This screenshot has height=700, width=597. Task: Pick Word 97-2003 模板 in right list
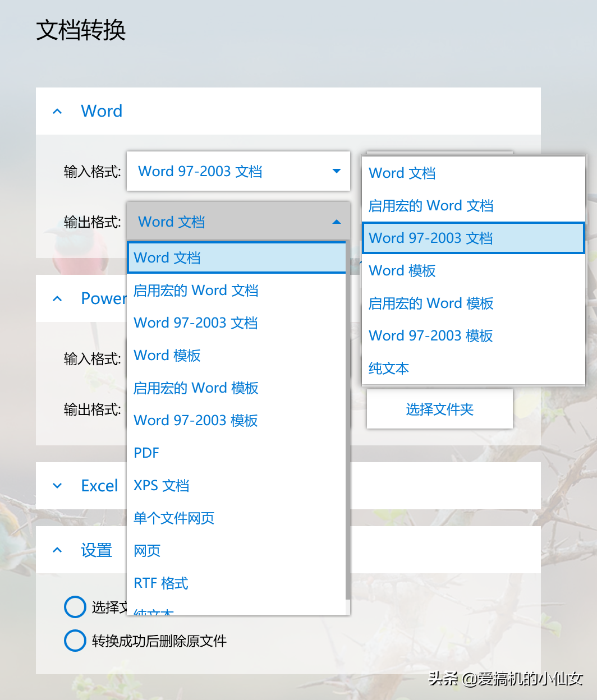click(x=474, y=335)
